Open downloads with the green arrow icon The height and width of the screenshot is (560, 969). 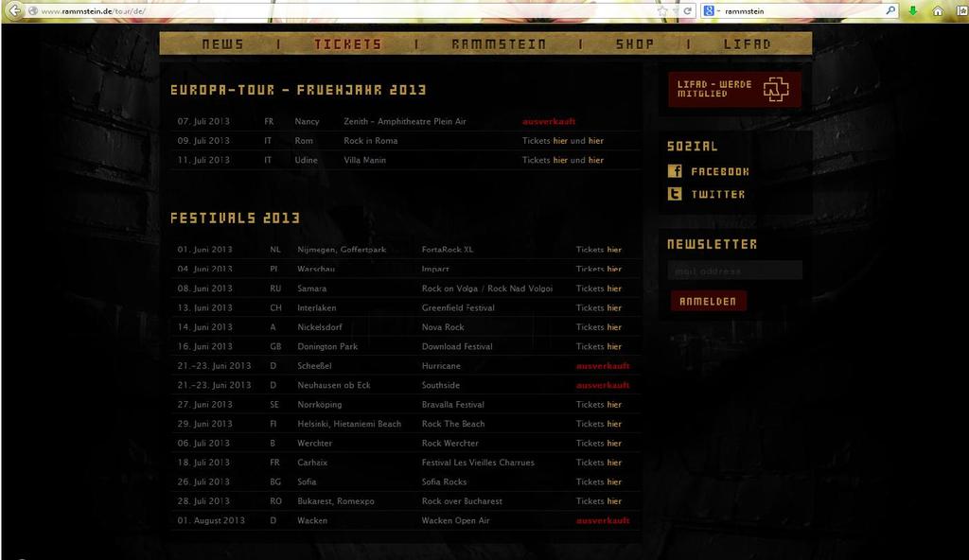click(913, 11)
